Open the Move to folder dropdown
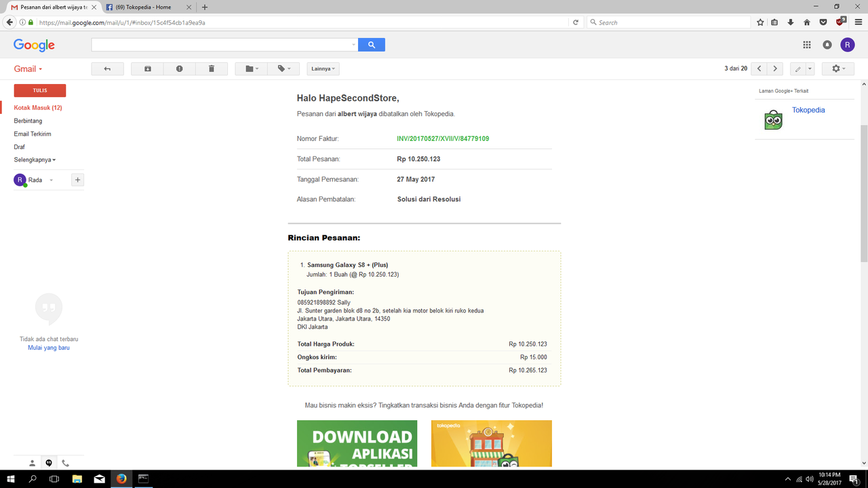The width and height of the screenshot is (868, 488). 252,68
